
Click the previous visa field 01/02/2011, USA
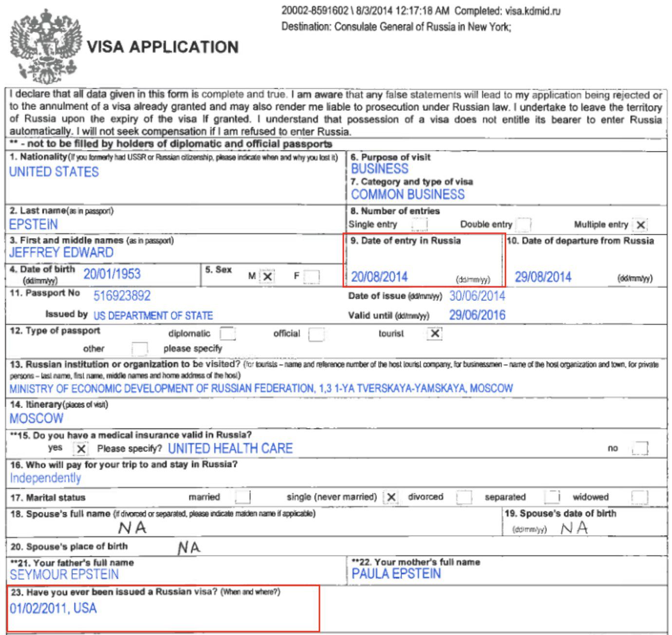point(53,608)
